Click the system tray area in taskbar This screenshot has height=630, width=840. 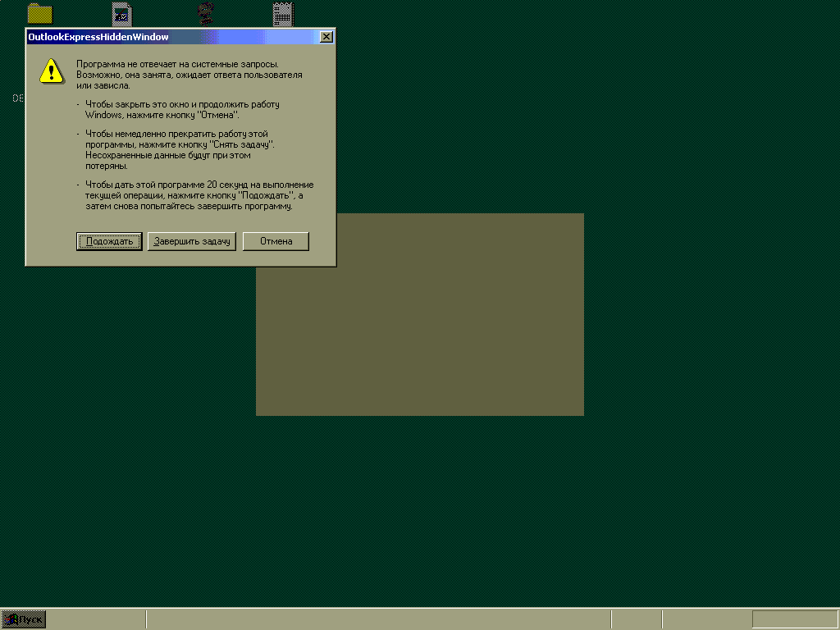point(794,619)
